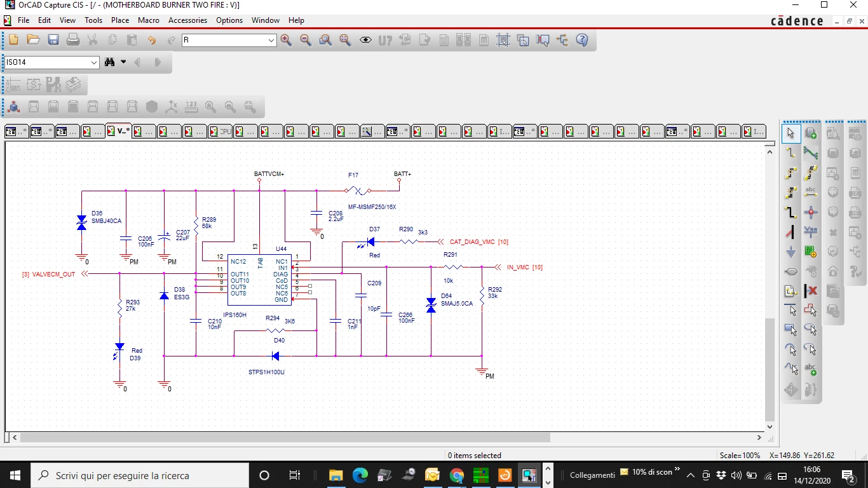The height and width of the screenshot is (488, 868).
Task: Open the Place menu
Action: (x=120, y=20)
